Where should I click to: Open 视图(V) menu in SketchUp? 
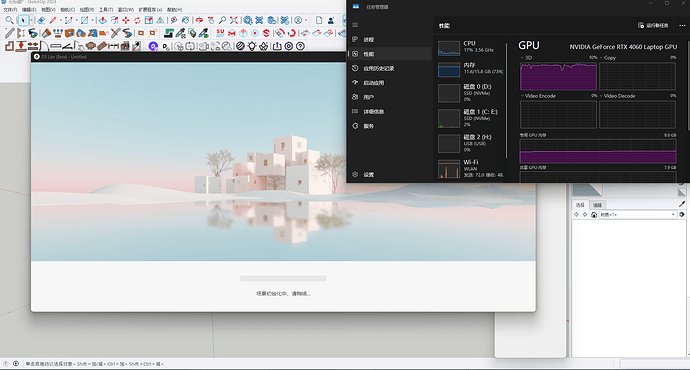pos(48,9)
